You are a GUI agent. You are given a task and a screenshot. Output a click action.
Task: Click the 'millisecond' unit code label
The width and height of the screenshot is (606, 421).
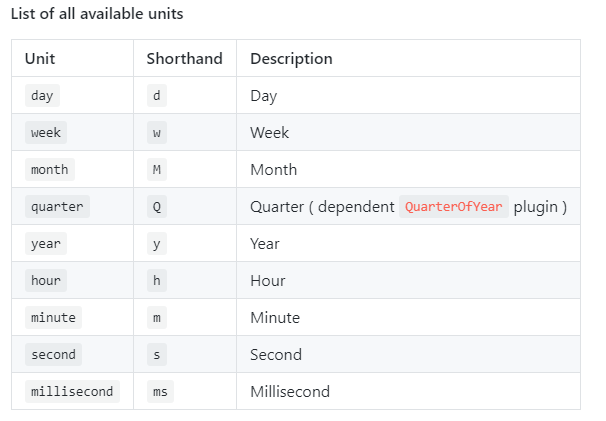click(x=72, y=391)
